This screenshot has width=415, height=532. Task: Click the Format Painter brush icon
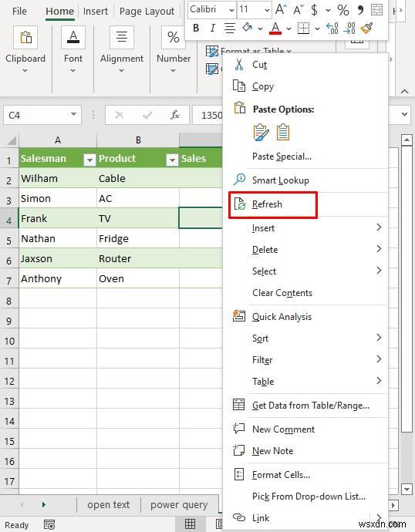pyautogui.click(x=367, y=29)
